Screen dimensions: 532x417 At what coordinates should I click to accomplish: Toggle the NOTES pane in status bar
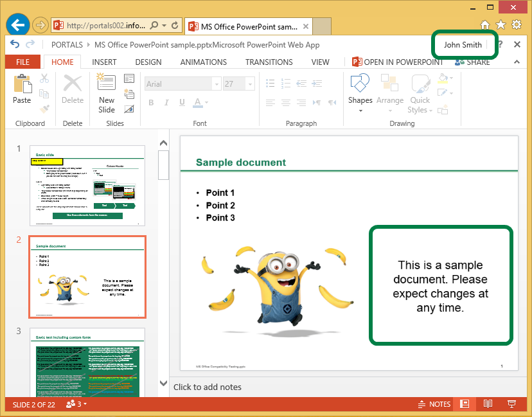coord(434,404)
